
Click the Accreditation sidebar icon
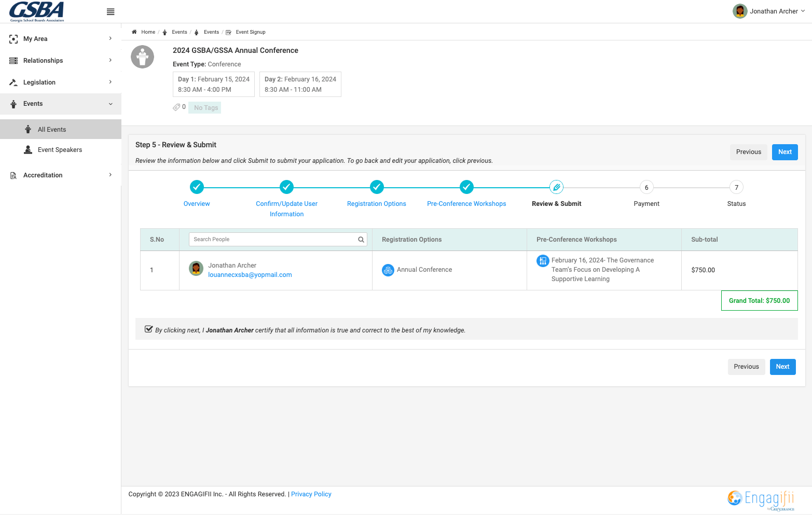point(13,175)
